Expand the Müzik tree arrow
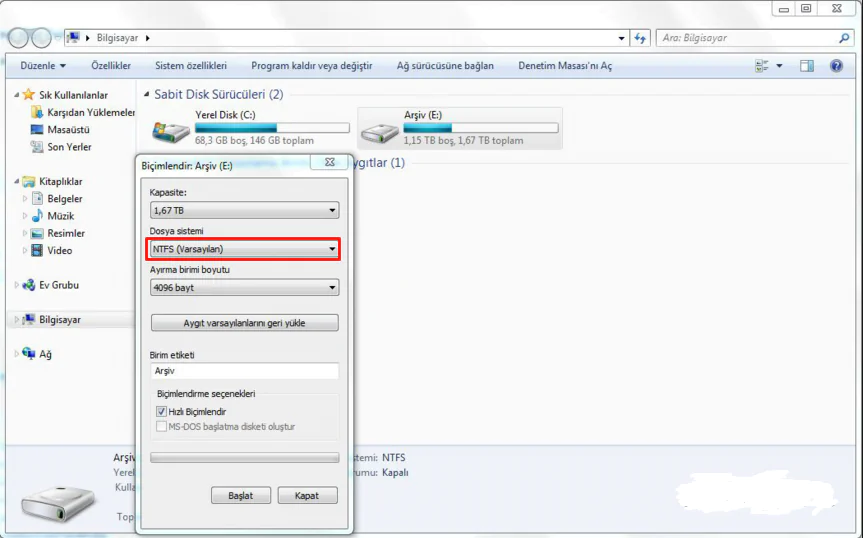This screenshot has width=863, height=538. click(x=25, y=216)
